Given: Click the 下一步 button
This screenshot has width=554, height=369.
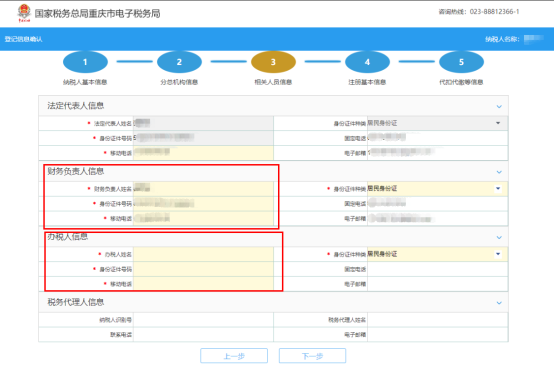Looking at the screenshot, I should 312,356.
